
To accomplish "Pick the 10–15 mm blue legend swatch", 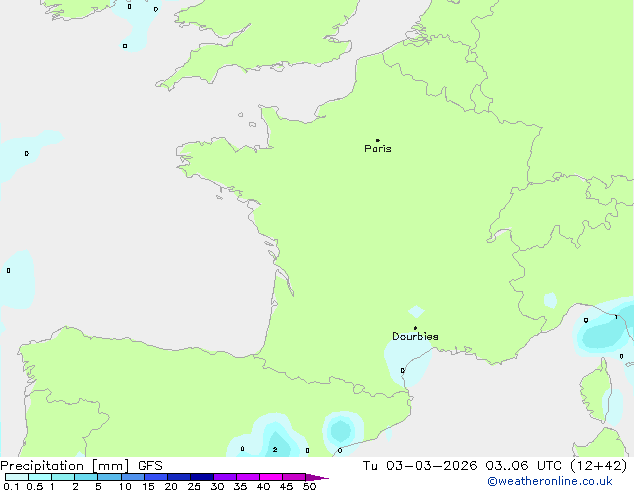I will (x=132, y=477).
